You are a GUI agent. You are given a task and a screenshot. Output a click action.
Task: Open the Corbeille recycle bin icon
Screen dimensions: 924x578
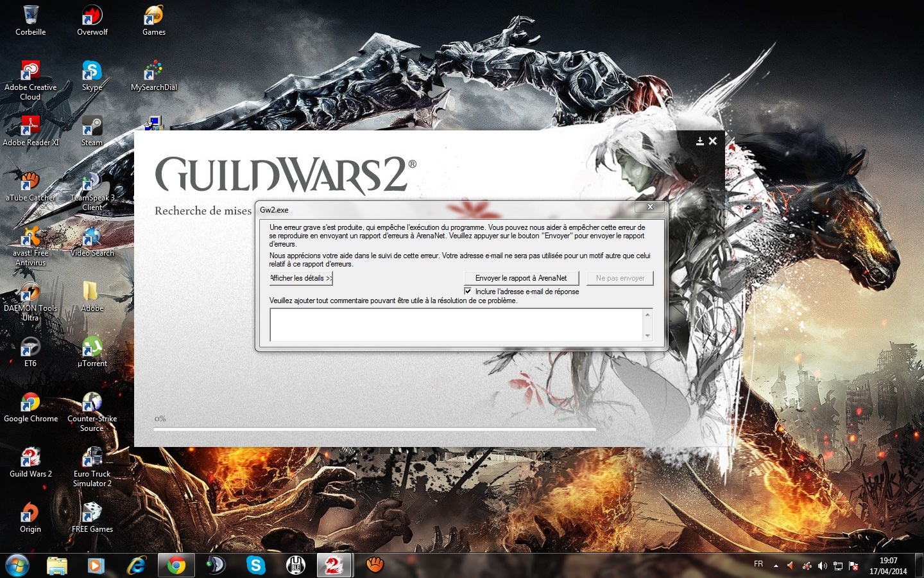coord(30,20)
